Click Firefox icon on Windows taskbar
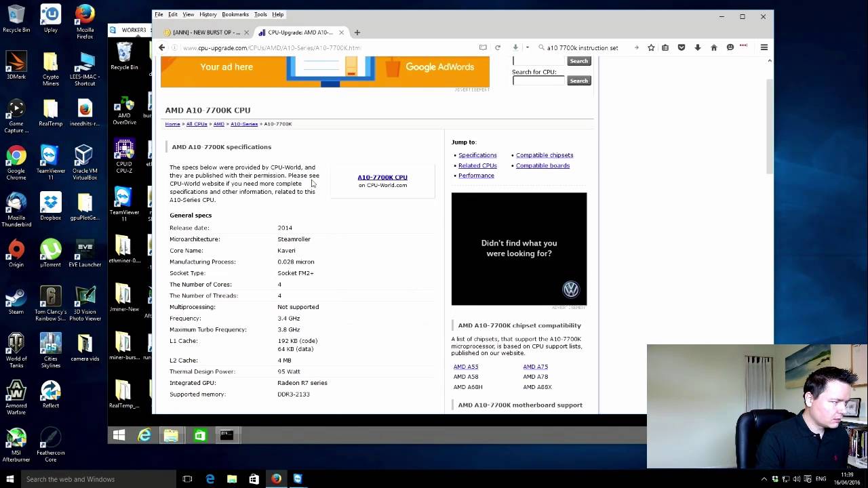 point(276,479)
